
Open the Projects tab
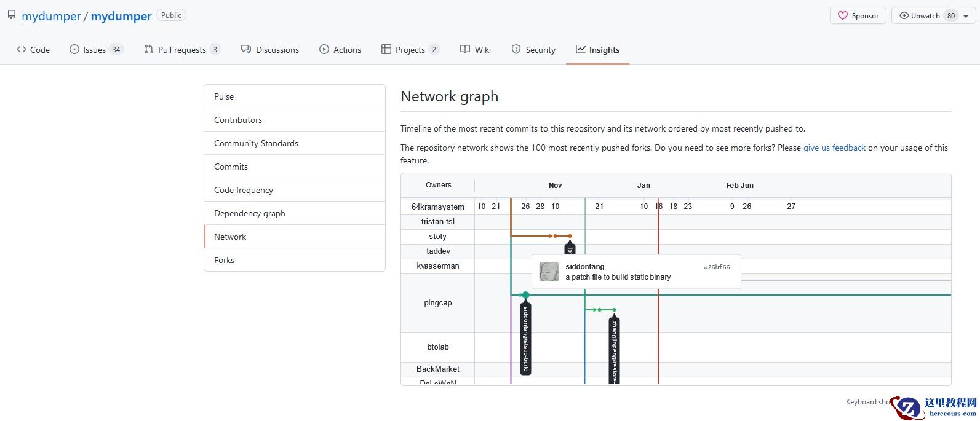pyautogui.click(x=410, y=50)
